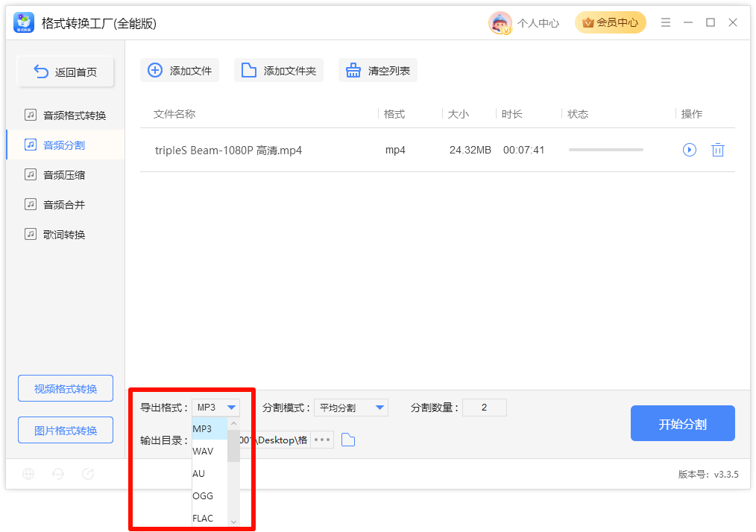Switch to 音频格式转换 tab
Viewport: 756px width, 532px height.
tap(65, 115)
